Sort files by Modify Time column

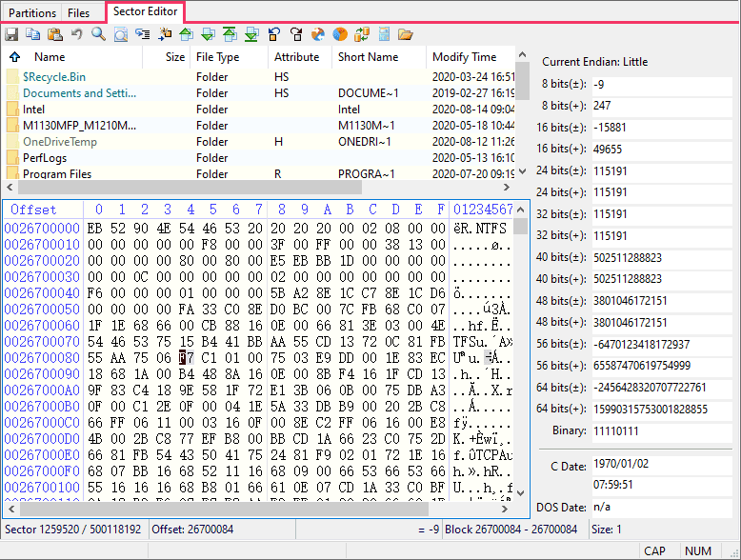(x=464, y=57)
